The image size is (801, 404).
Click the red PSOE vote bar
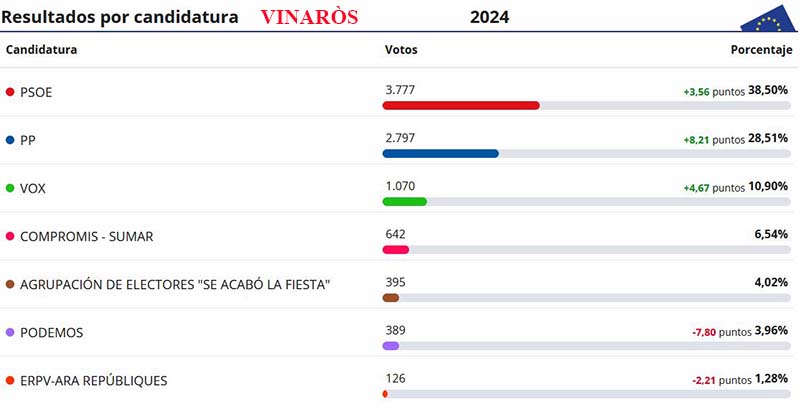(461, 105)
